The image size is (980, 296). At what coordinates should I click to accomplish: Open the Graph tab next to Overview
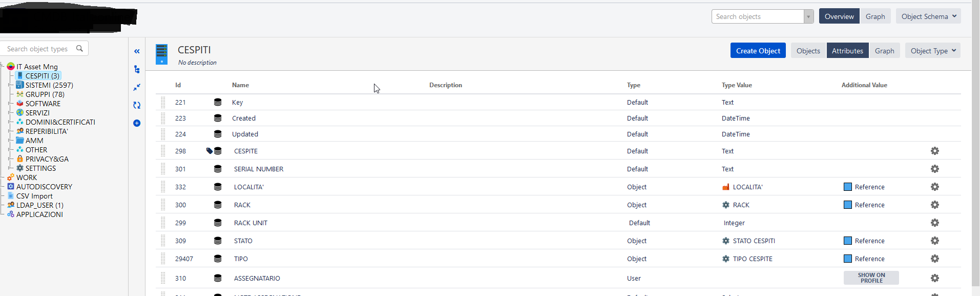[875, 16]
